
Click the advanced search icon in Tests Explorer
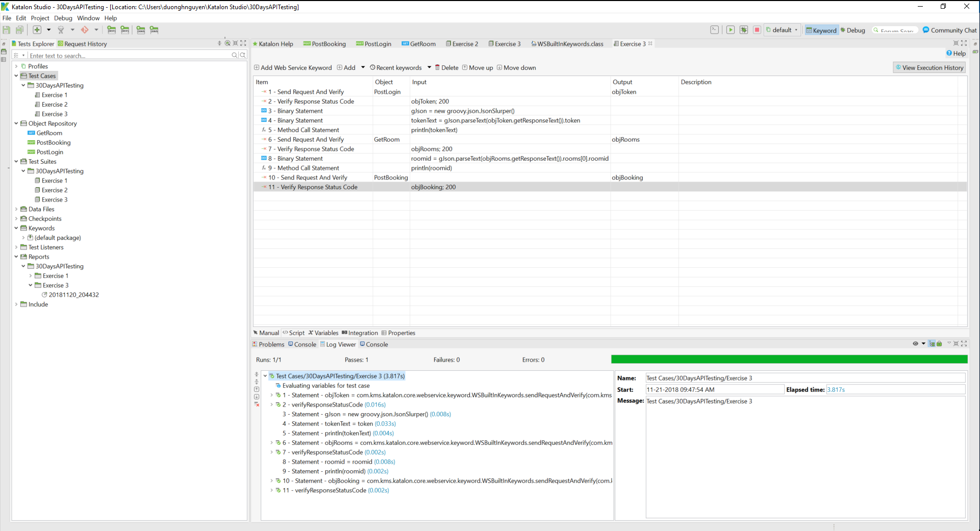click(243, 55)
